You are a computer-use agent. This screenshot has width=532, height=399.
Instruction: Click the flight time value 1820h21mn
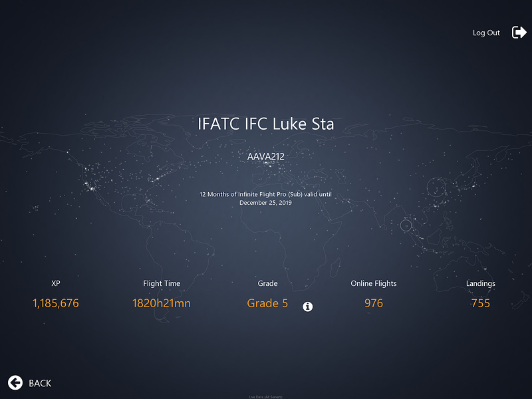pos(162,303)
